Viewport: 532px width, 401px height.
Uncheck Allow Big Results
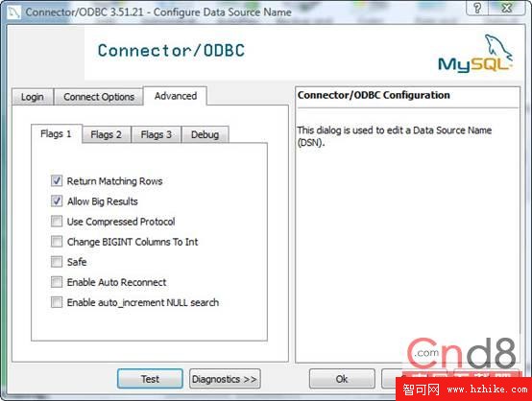click(x=57, y=201)
